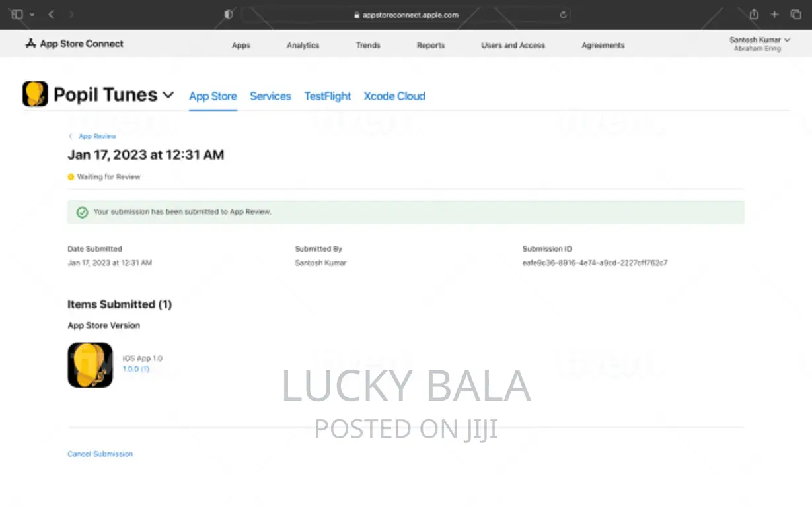Open the sidebar options dropdown arrow
Image resolution: width=812 pixels, height=507 pixels.
pyautogui.click(x=32, y=15)
